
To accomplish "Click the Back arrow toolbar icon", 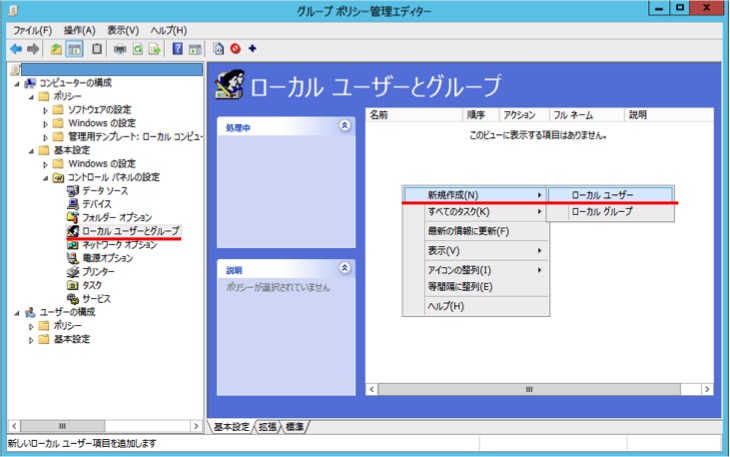I will (x=16, y=48).
